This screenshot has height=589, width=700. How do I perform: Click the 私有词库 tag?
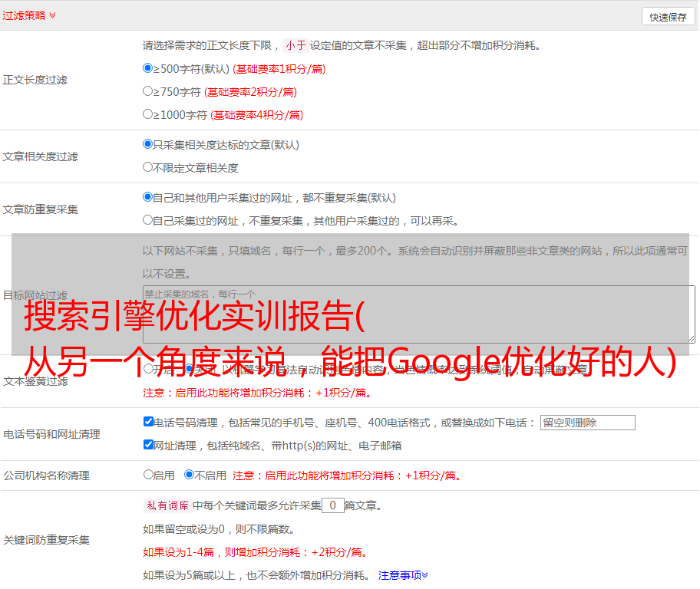click(x=167, y=505)
